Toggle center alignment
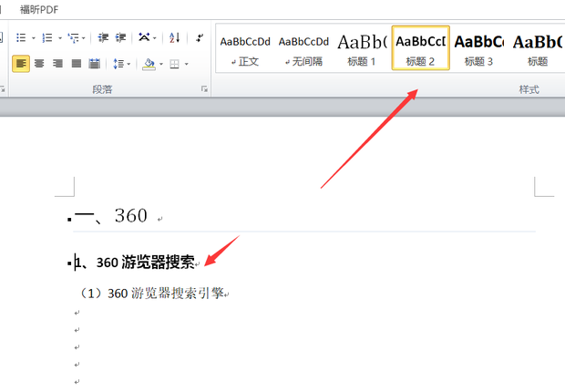The image size is (565, 392). pos(39,64)
